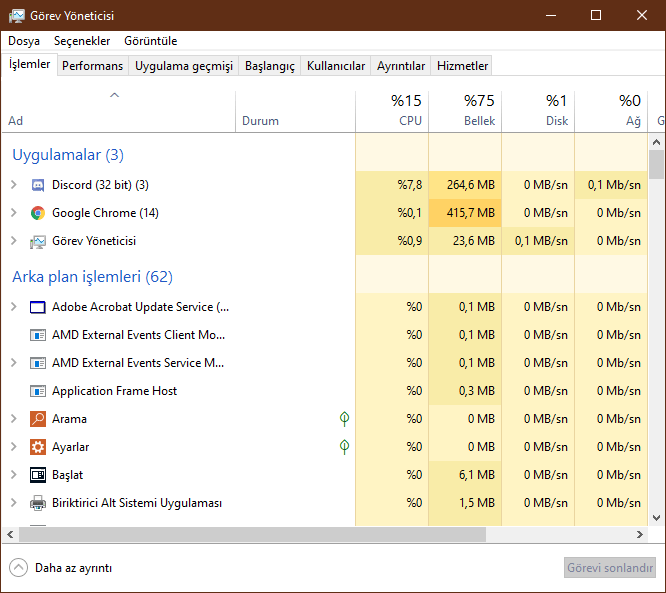Image resolution: width=666 pixels, height=593 pixels.
Task: Click the Ayarlar gear icon
Action: pos(38,447)
